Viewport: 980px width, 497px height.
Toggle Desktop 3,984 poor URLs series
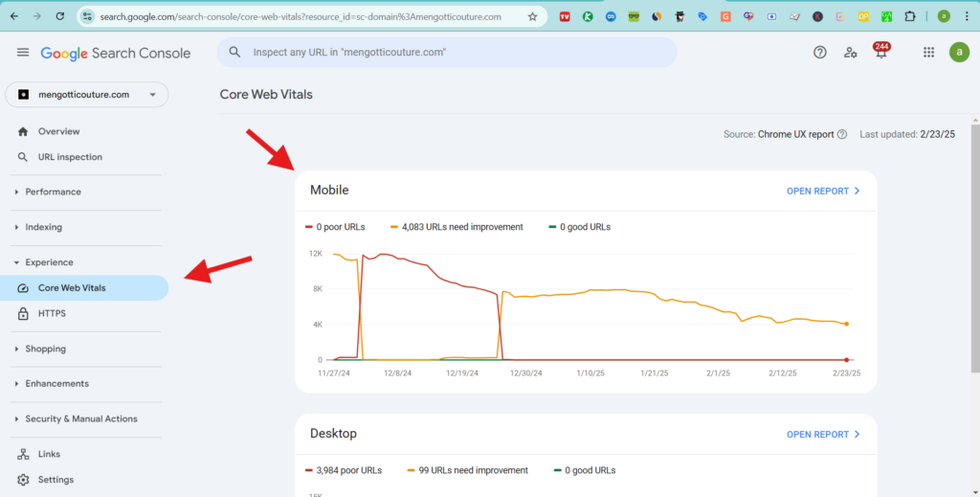pyautogui.click(x=344, y=470)
